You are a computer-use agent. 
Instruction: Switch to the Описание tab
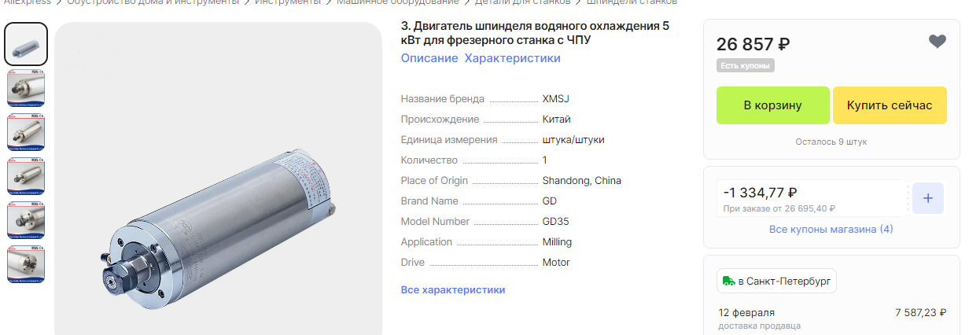pyautogui.click(x=429, y=58)
